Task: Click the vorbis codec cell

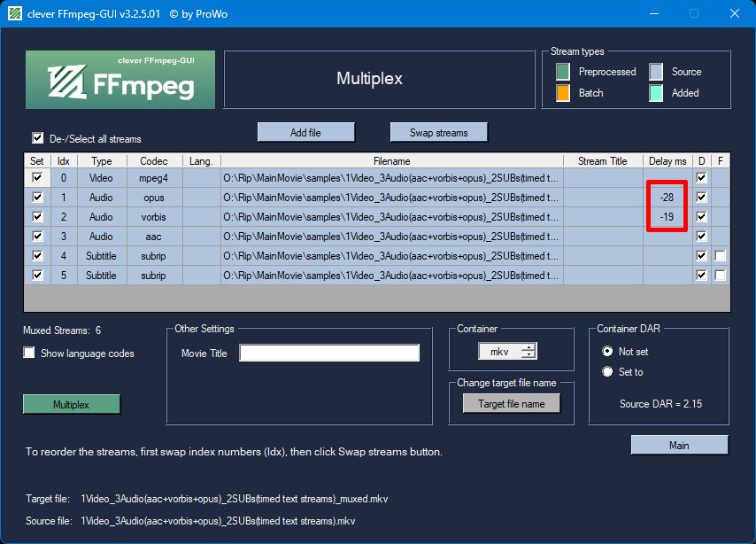Action: (154, 217)
